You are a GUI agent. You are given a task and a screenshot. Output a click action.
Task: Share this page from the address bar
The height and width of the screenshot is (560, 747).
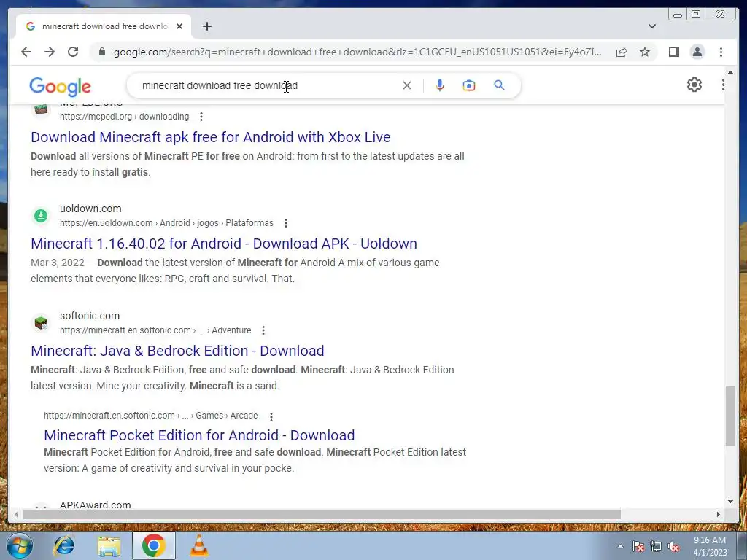tap(622, 52)
